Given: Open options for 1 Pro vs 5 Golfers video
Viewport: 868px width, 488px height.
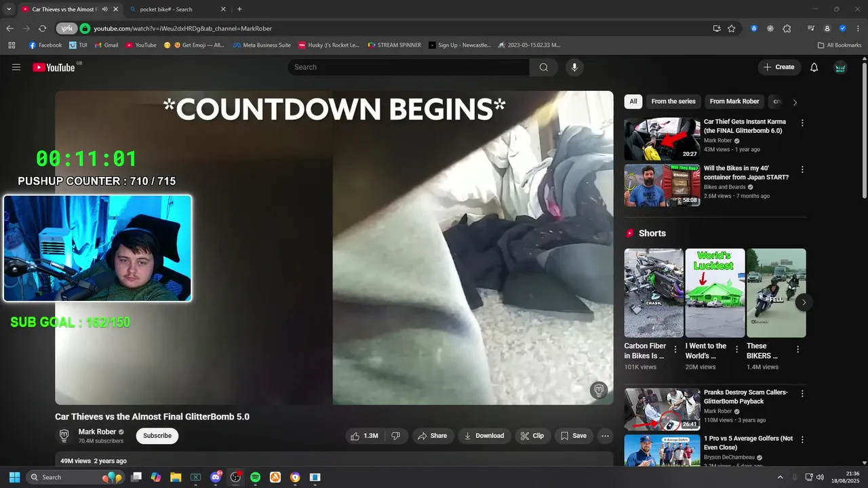Looking at the screenshot, I should click(802, 440).
